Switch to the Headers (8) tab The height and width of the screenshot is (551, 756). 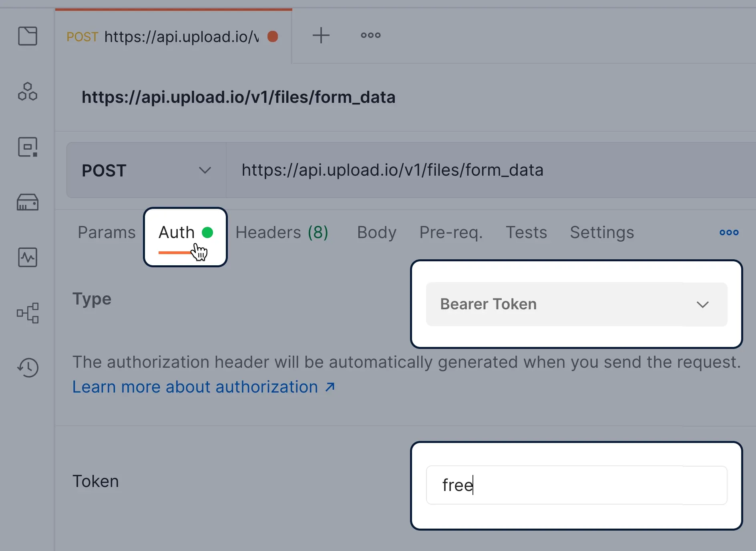coord(282,232)
